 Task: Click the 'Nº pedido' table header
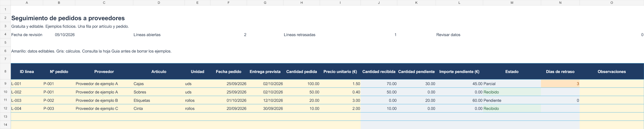[x=59, y=72]
